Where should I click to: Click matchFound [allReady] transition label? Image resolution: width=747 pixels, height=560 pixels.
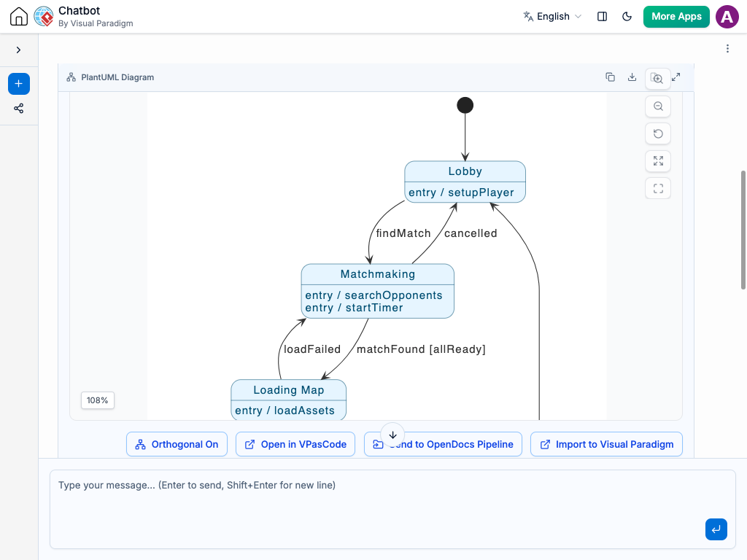tap(421, 349)
